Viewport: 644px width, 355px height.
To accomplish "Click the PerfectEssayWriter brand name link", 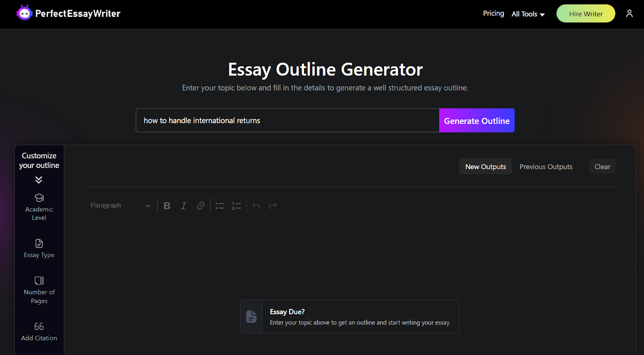I will 78,14.
